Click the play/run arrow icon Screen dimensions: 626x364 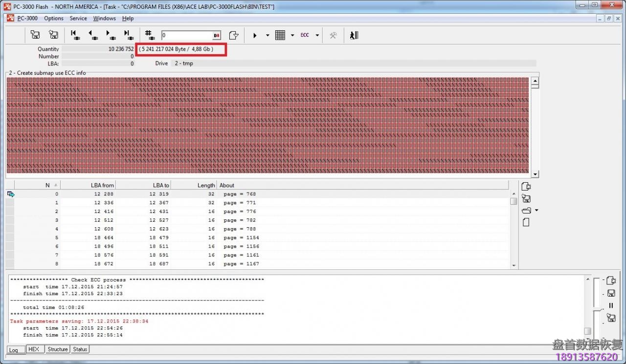(255, 35)
